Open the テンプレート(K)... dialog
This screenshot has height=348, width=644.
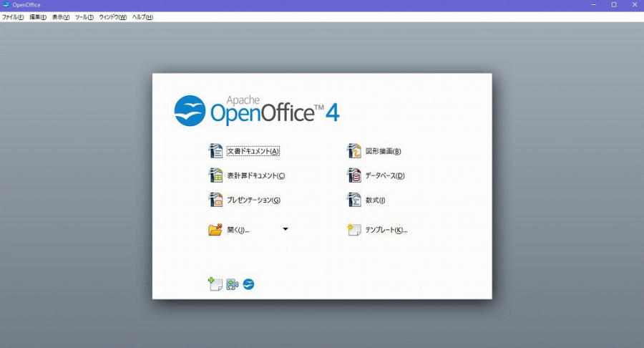pyautogui.click(x=386, y=230)
